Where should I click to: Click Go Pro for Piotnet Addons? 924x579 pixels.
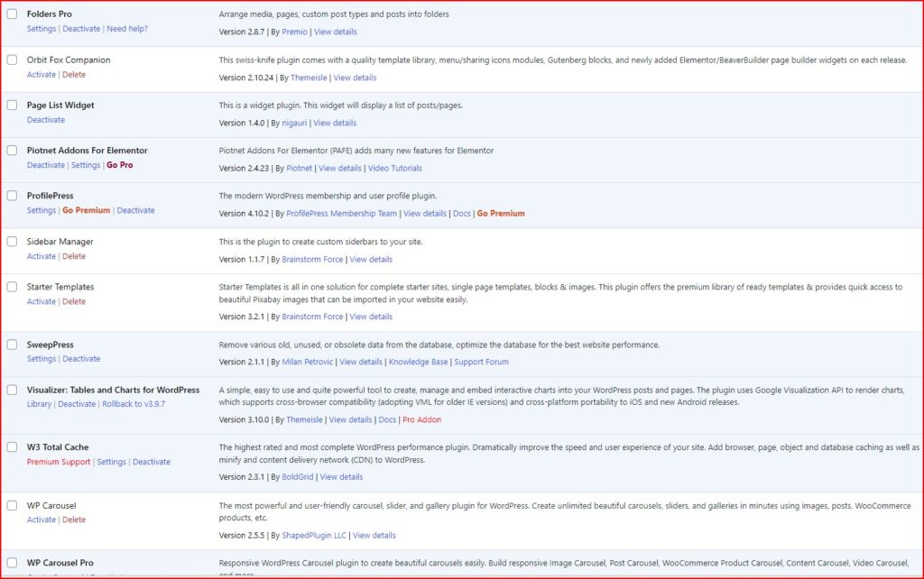point(120,165)
